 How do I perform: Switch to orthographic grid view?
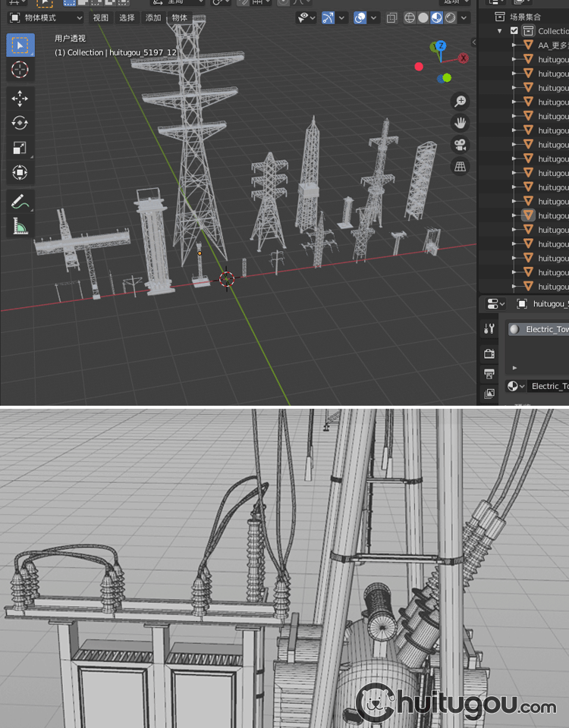(460, 166)
